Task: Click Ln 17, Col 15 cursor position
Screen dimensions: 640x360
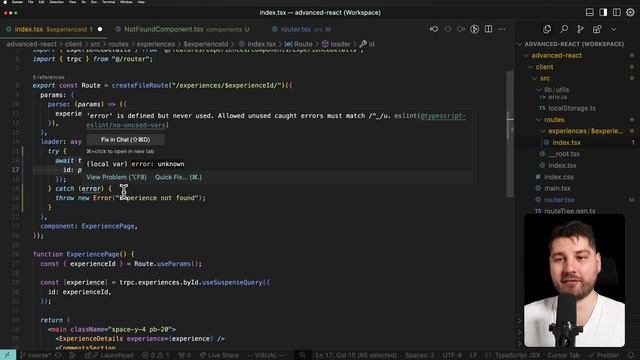Action: pyautogui.click(x=356, y=355)
